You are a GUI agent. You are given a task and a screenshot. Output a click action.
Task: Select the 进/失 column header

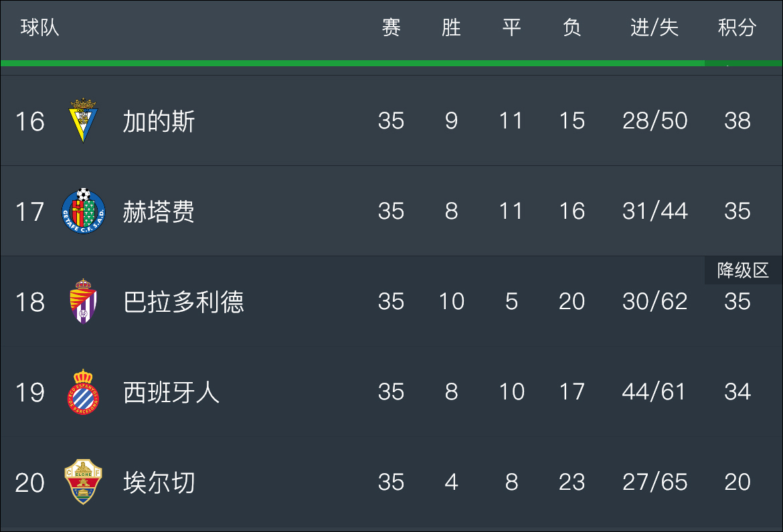pos(654,27)
